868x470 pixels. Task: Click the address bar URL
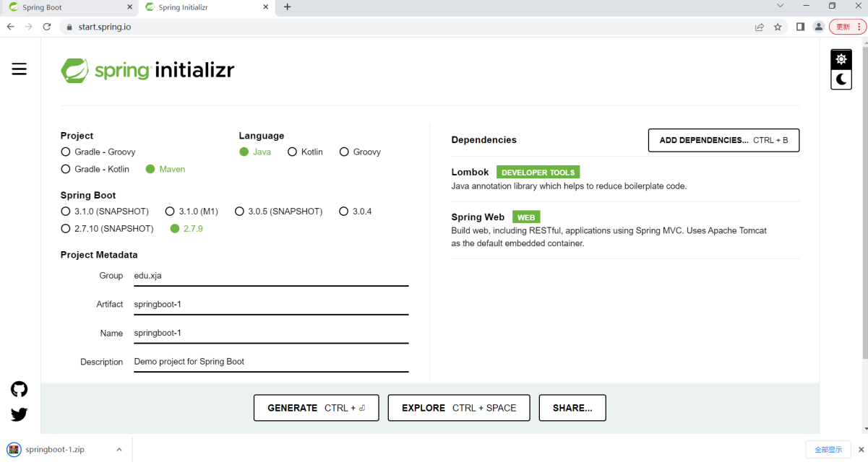point(105,27)
